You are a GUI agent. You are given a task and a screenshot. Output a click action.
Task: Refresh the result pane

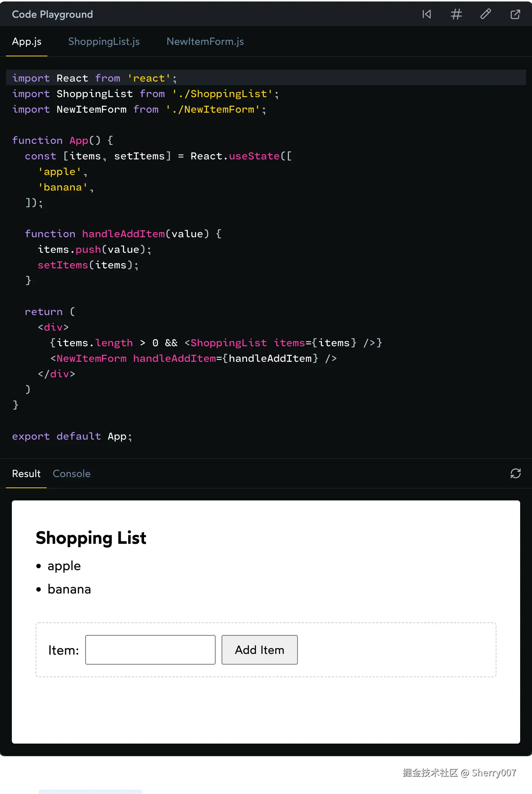point(515,473)
